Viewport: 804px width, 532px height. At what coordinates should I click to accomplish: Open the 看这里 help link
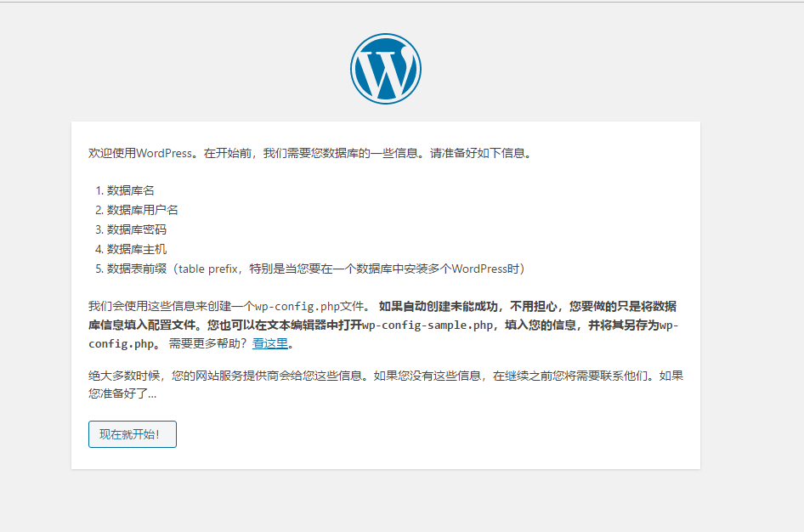click(x=270, y=343)
